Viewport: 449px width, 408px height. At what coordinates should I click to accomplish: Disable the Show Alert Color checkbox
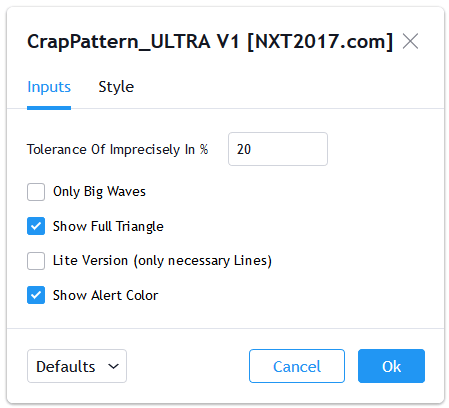tap(36, 295)
